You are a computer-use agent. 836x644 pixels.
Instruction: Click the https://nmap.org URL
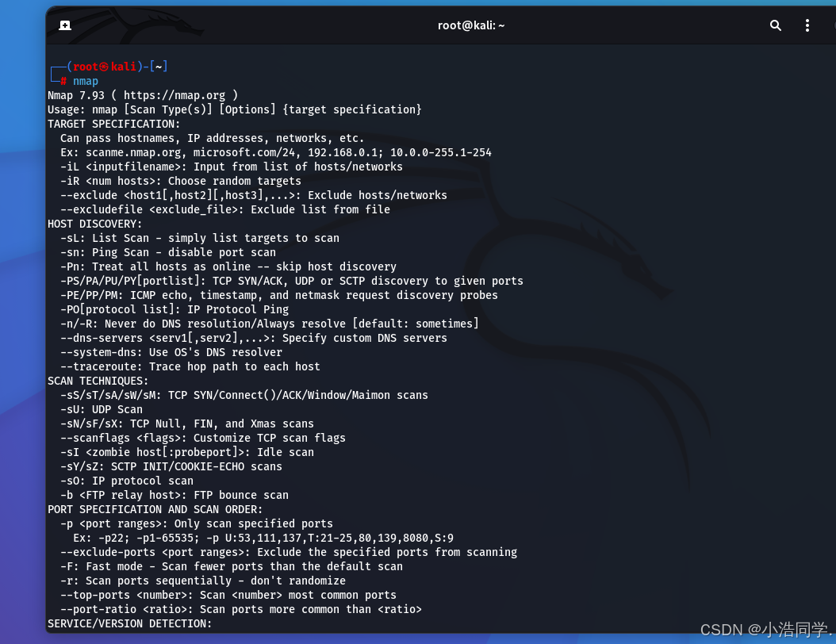tap(174, 95)
